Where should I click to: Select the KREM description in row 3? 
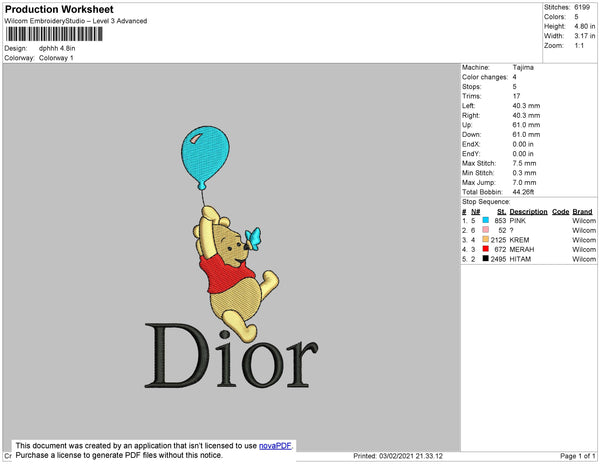pos(519,240)
